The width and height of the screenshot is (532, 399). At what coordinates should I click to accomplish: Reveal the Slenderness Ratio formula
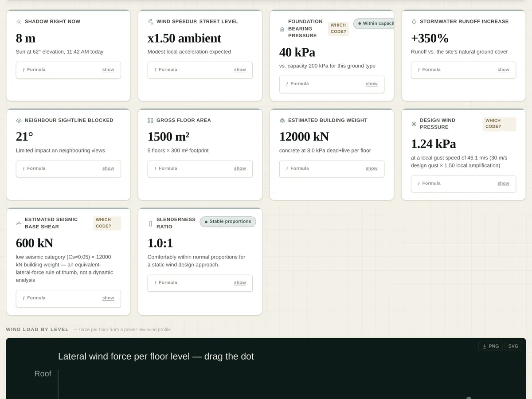pos(240,283)
